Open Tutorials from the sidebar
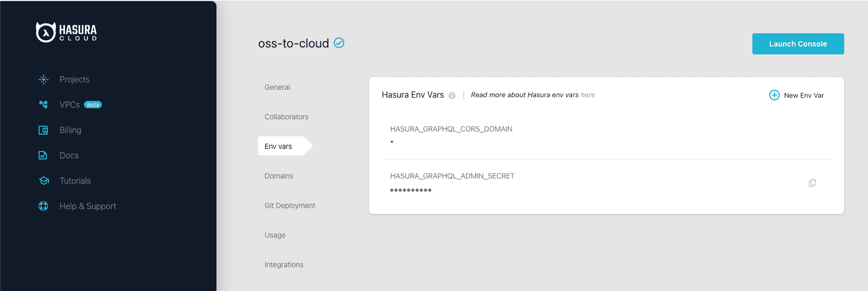This screenshot has width=868, height=291. (75, 181)
